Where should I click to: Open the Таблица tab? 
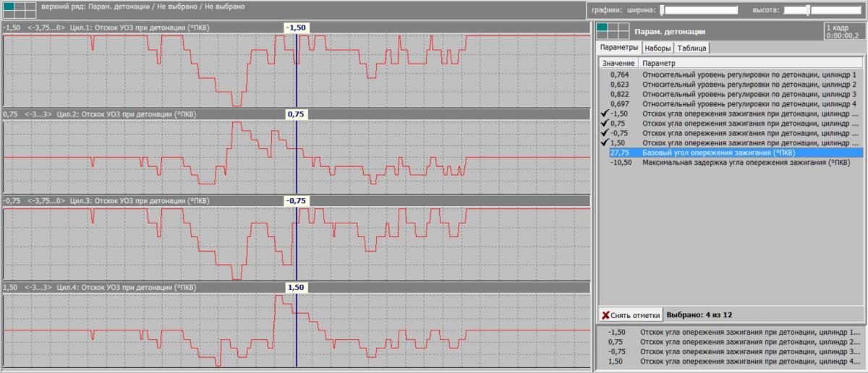tap(692, 48)
